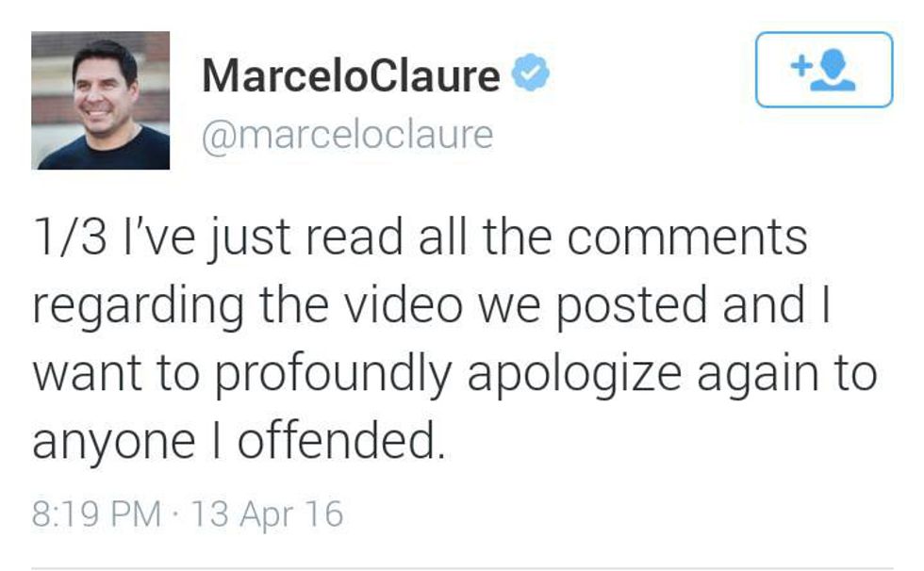924x571 pixels.
Task: Click the MarceloClaure display name
Action: 351,75
